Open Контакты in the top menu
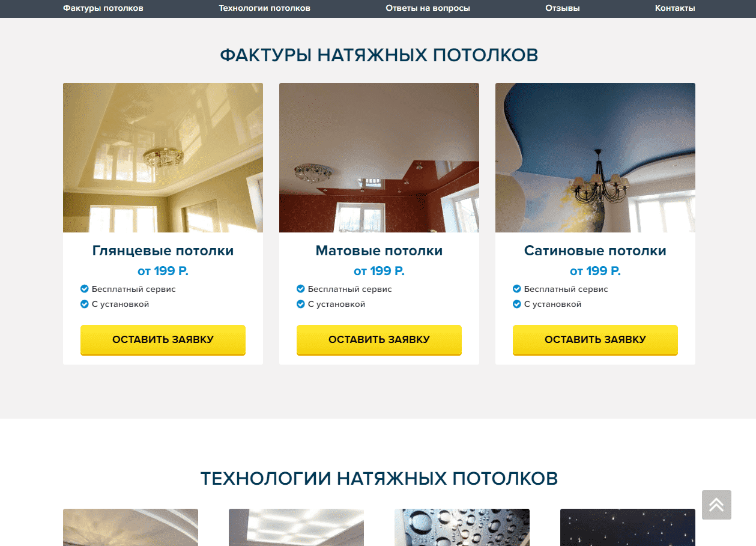The image size is (756, 546). pos(675,8)
